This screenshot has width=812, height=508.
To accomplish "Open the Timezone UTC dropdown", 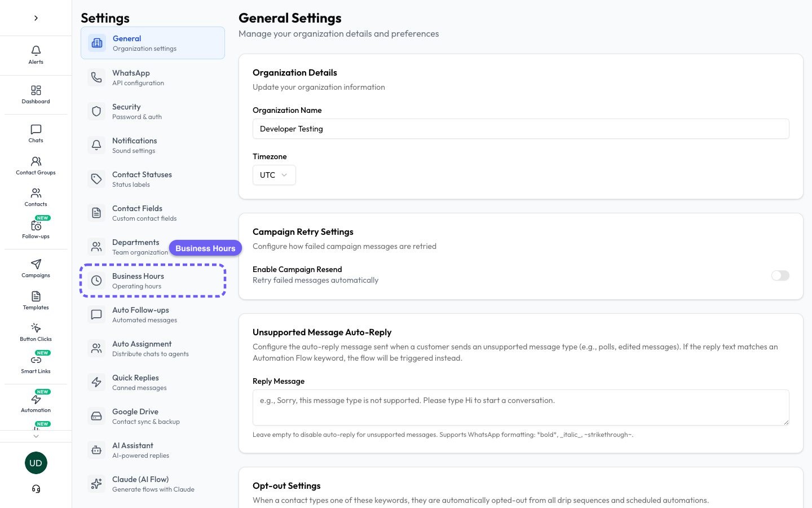I will [x=274, y=175].
